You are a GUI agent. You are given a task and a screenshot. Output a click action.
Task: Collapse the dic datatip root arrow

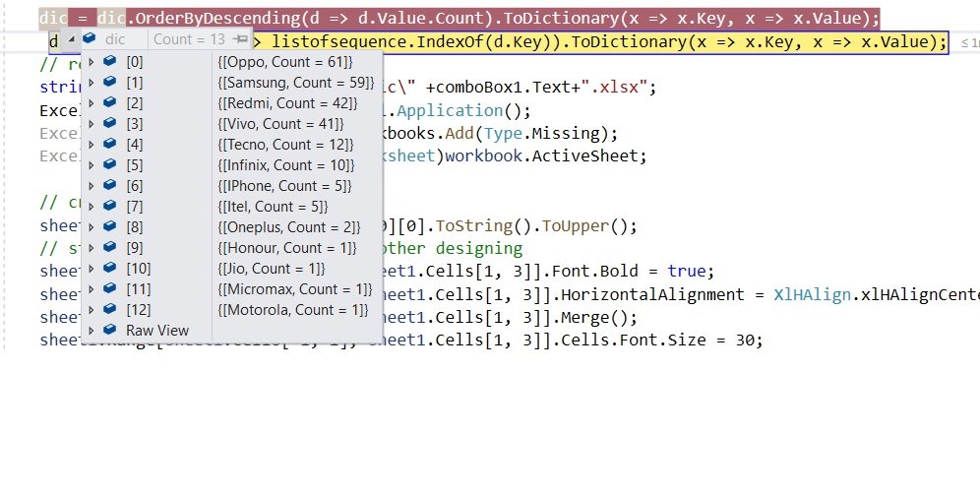(x=71, y=39)
